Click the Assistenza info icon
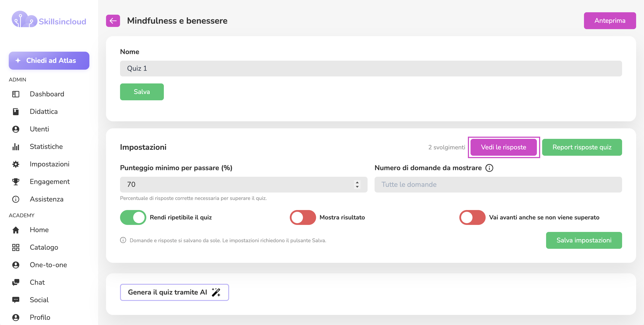This screenshot has width=644, height=325. click(x=16, y=199)
